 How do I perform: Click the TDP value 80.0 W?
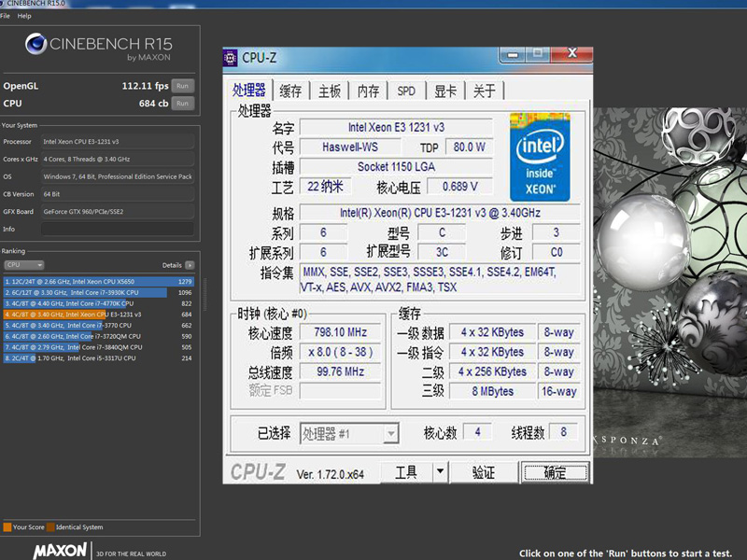click(x=470, y=147)
